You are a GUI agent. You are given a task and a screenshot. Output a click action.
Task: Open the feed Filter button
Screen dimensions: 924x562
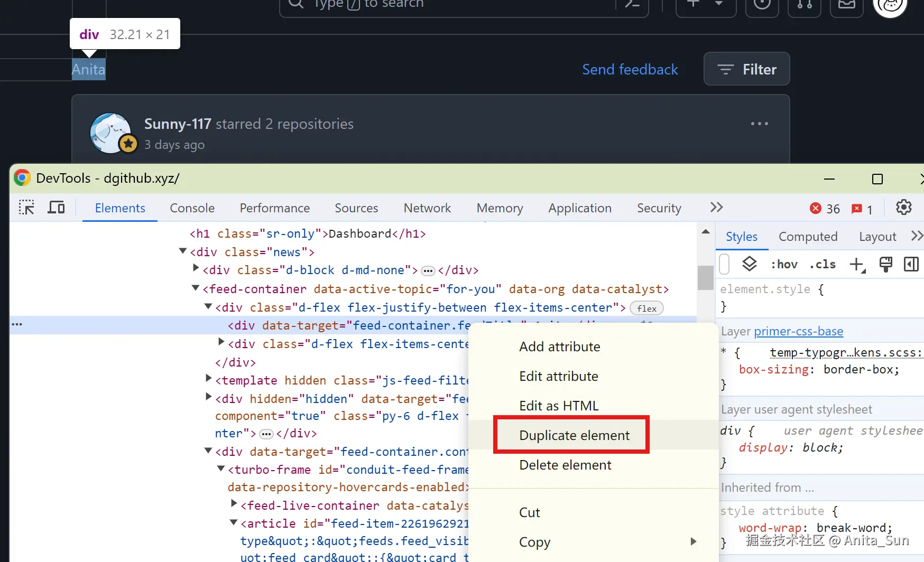[746, 69]
